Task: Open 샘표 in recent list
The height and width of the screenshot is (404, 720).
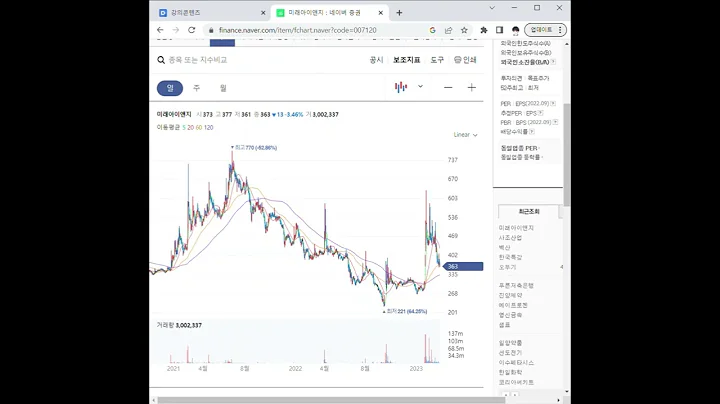Action: tap(504, 325)
